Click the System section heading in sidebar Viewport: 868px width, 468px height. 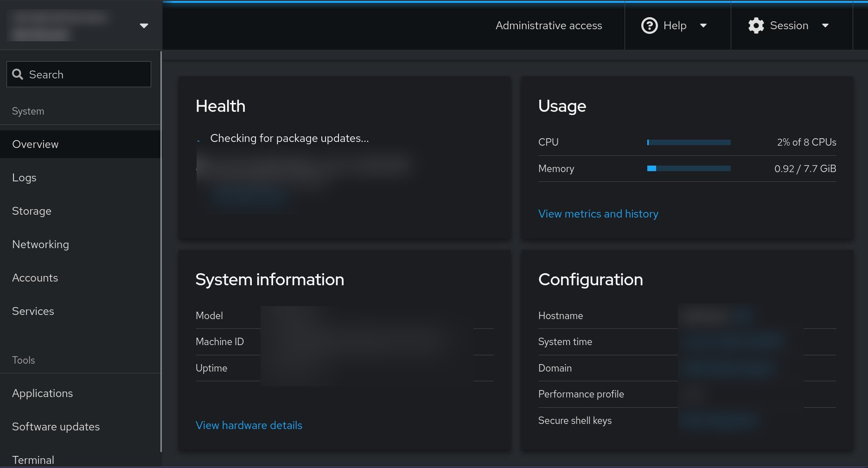(28, 111)
